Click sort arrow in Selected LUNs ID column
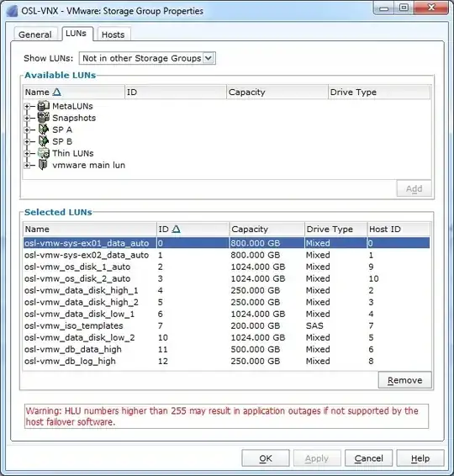The height and width of the screenshot is (476, 454). [176, 229]
